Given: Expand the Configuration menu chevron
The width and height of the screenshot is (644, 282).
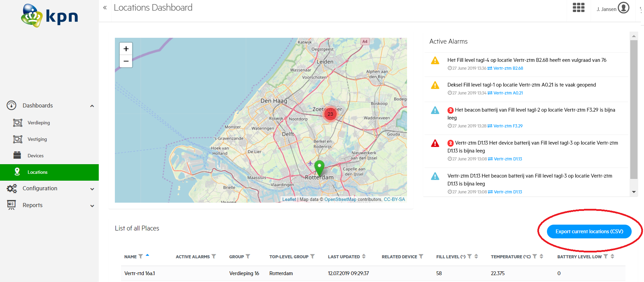Looking at the screenshot, I should pos(92,189).
